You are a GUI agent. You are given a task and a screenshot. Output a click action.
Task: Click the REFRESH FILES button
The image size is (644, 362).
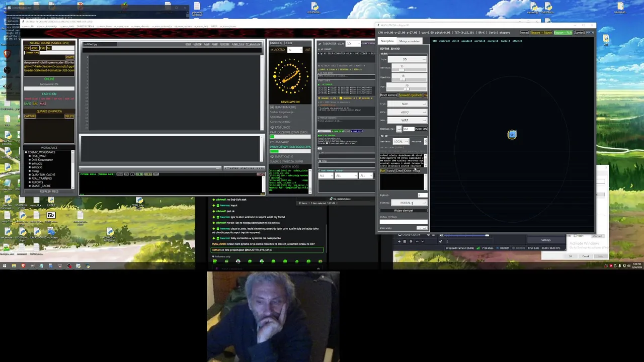pyautogui.click(x=49, y=192)
